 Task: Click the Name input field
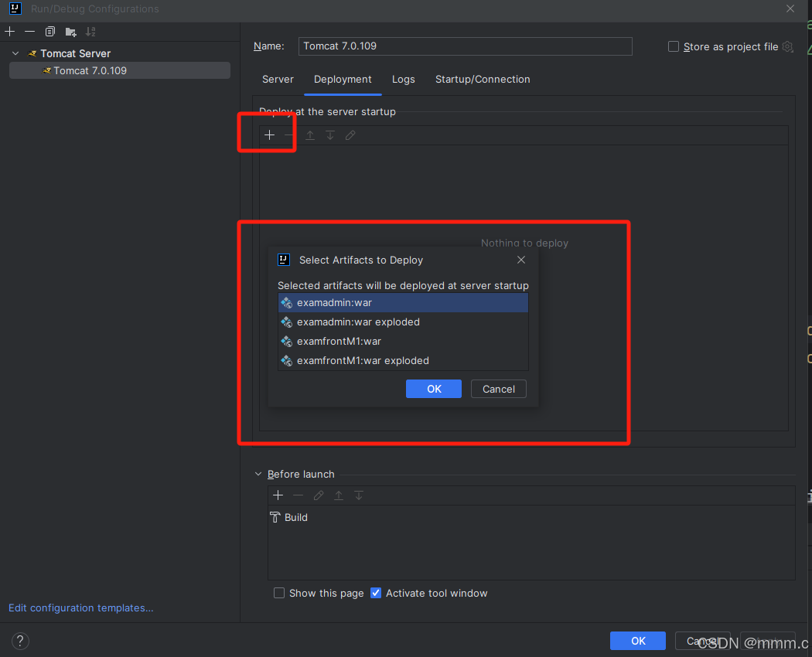point(465,46)
